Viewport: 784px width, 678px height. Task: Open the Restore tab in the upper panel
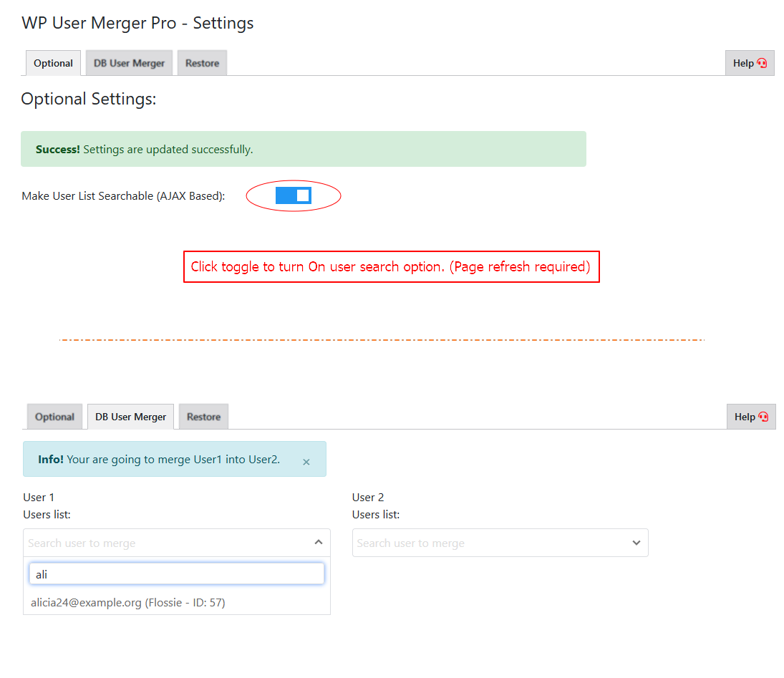click(202, 63)
